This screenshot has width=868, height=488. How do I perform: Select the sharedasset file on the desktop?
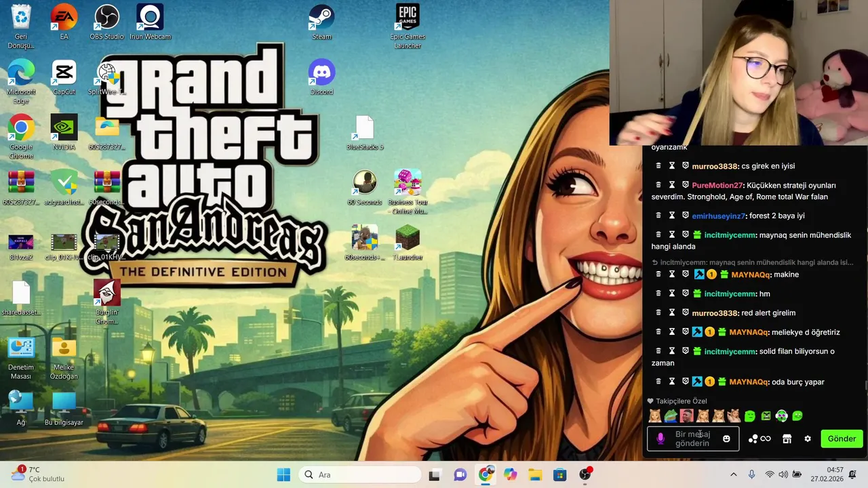tap(21, 298)
